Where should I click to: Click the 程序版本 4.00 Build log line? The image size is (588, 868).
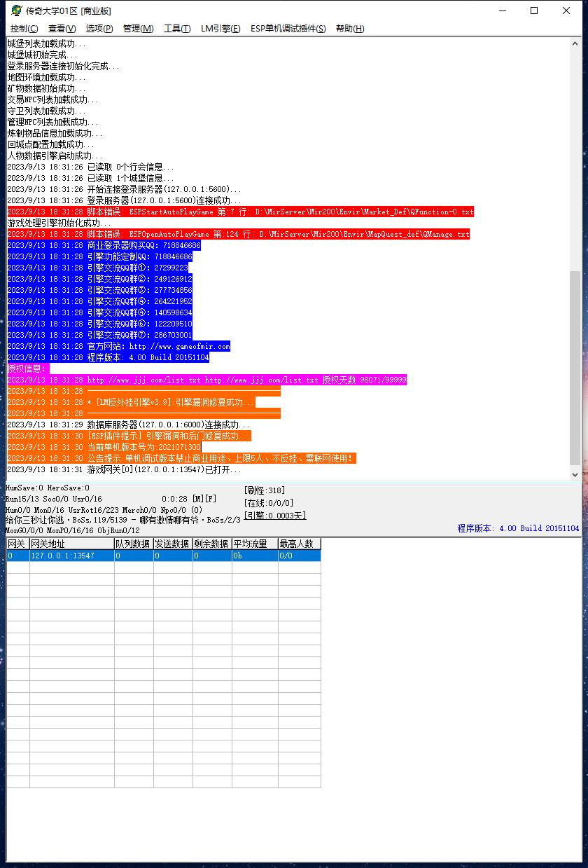point(108,357)
